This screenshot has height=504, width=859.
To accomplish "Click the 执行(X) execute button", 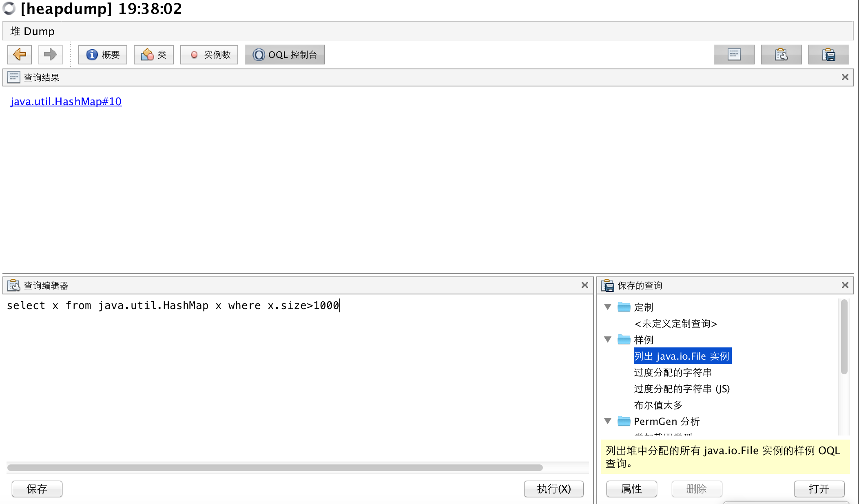I will pyautogui.click(x=554, y=489).
